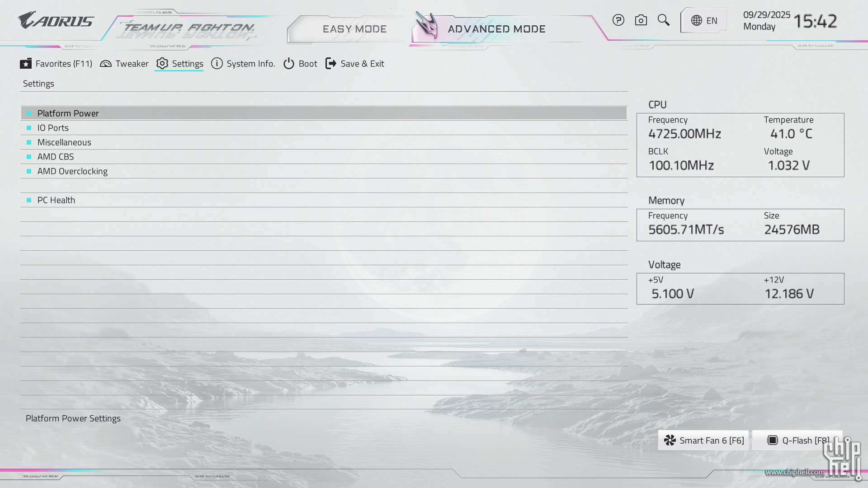Click the Save & Exit arrow icon
The image size is (868, 488).
pos(331,64)
